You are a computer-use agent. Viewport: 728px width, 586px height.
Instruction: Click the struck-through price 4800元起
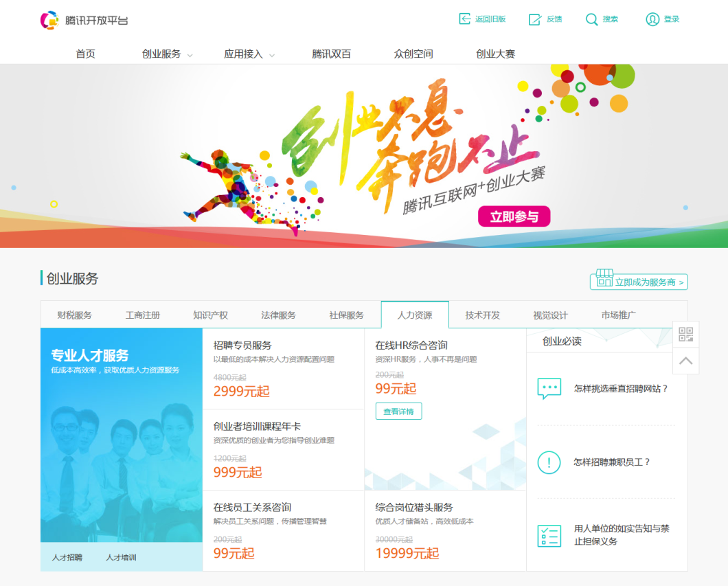(230, 378)
